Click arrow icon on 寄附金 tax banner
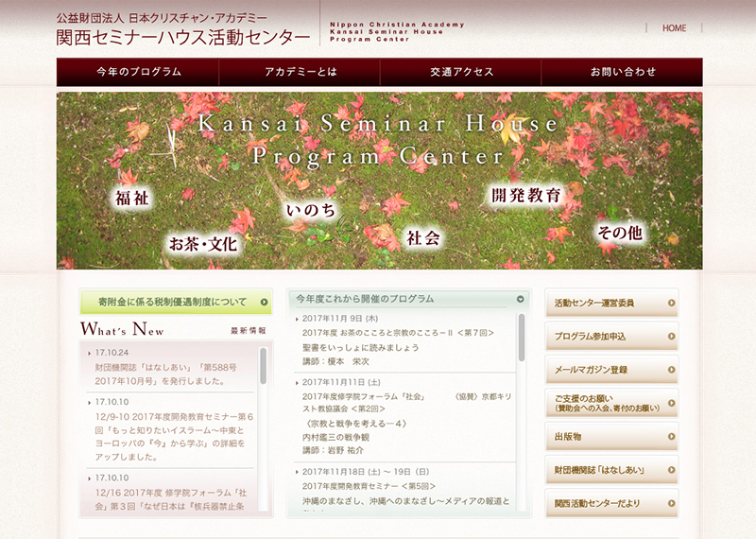The width and height of the screenshot is (756, 539). point(264,303)
